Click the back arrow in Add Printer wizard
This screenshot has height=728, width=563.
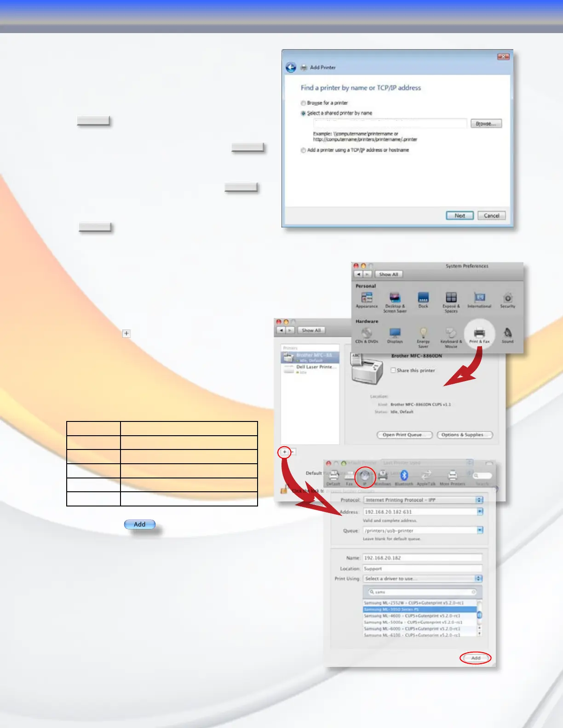pos(291,68)
